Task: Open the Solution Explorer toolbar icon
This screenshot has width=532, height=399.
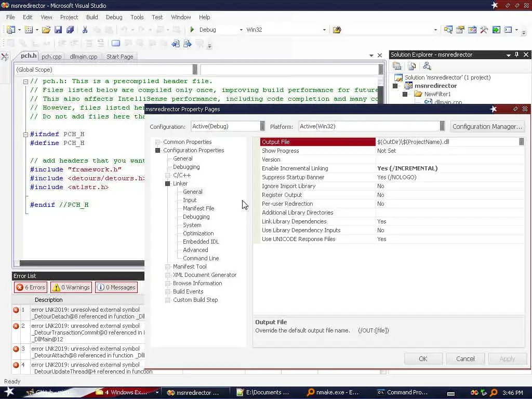Action: coord(448,30)
